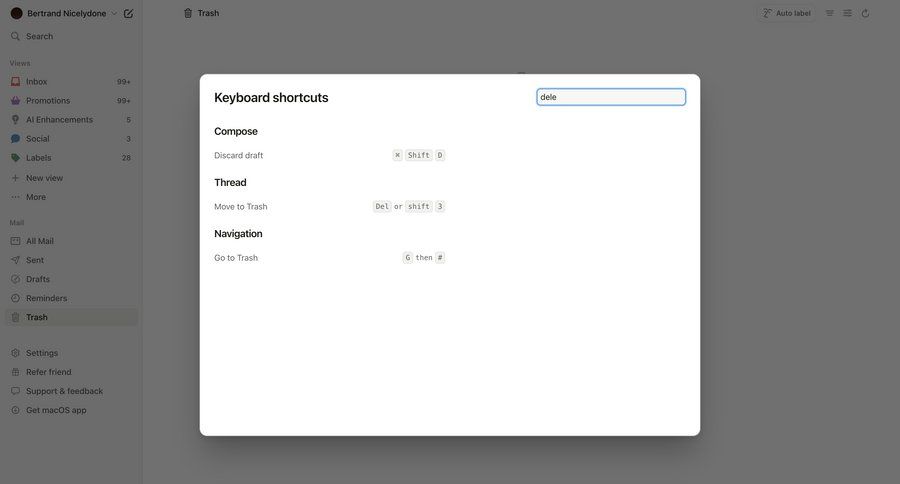The width and height of the screenshot is (900, 484).
Task: Click the compose new email pencil icon
Action: (x=128, y=14)
